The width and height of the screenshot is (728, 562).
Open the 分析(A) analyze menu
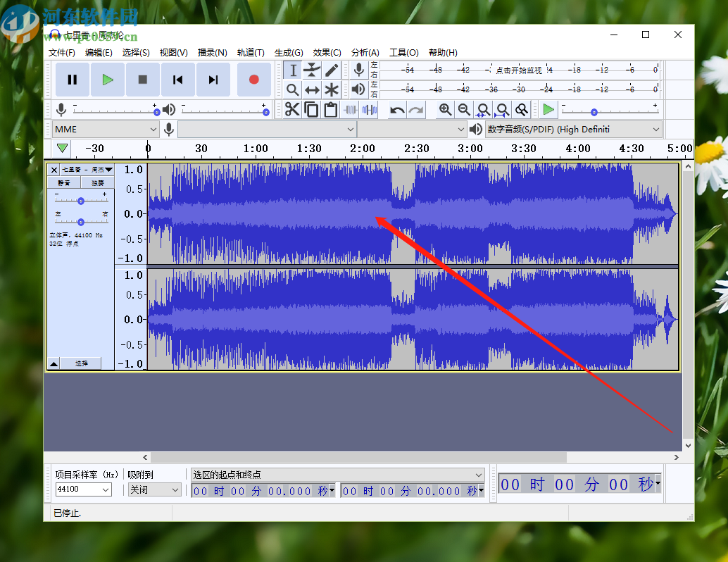pos(365,52)
